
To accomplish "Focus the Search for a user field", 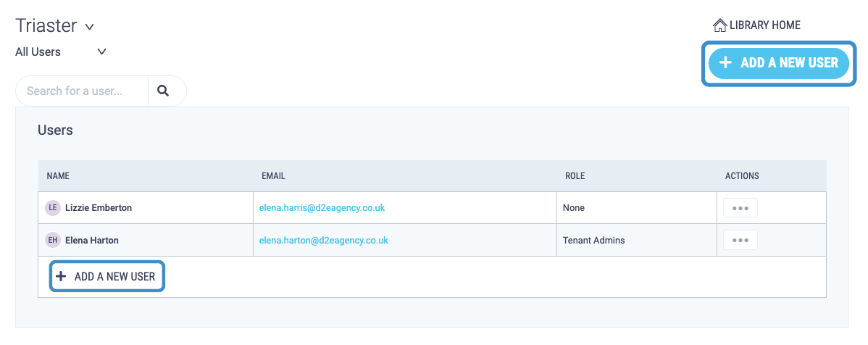I will click(81, 91).
